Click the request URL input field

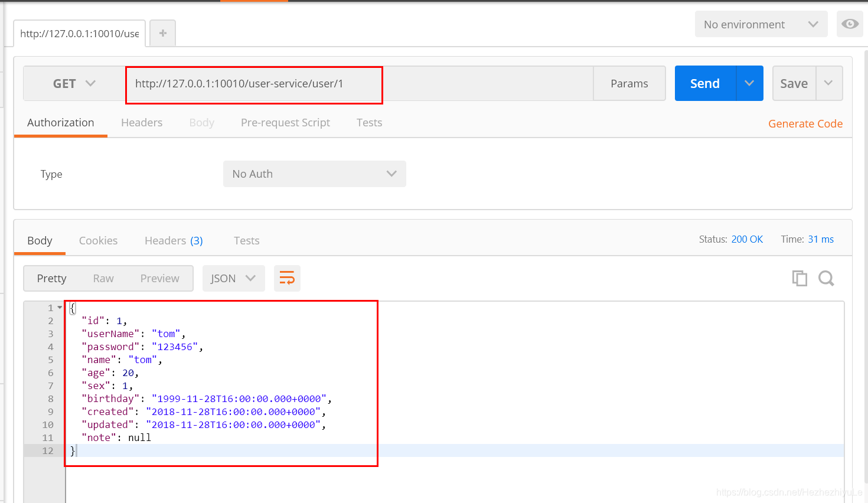point(359,83)
